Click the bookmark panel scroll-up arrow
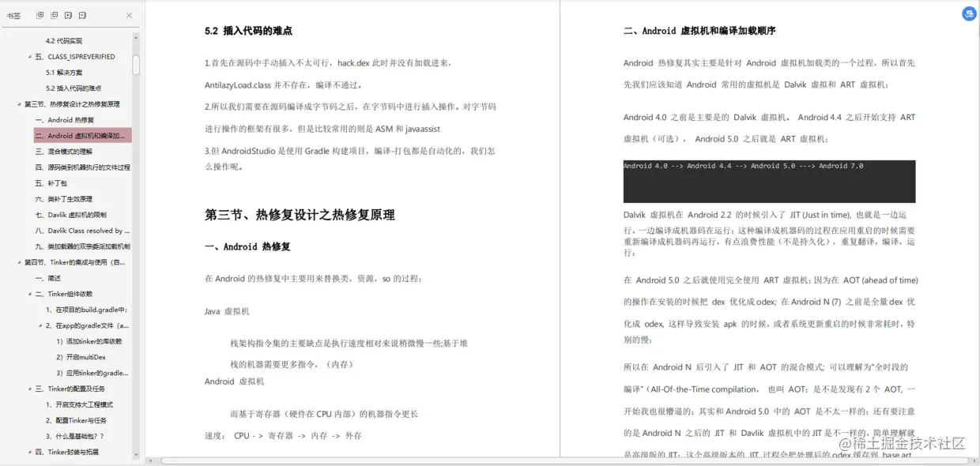Image resolution: width=980 pixels, height=466 pixels. coord(136,37)
